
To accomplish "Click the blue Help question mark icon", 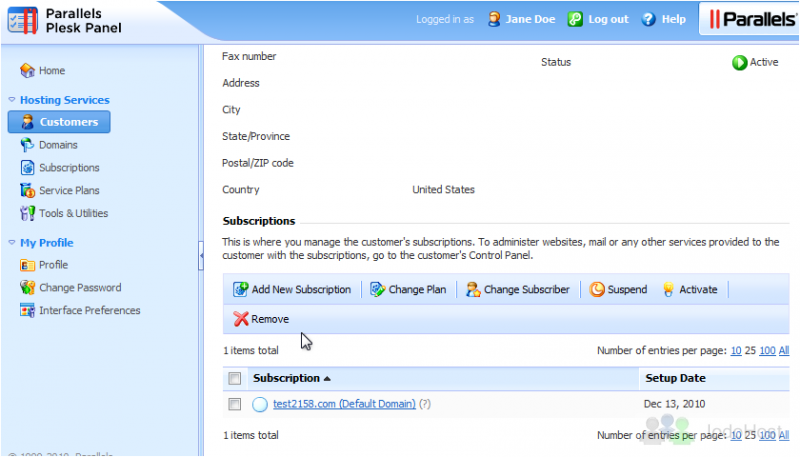I will coord(648,19).
